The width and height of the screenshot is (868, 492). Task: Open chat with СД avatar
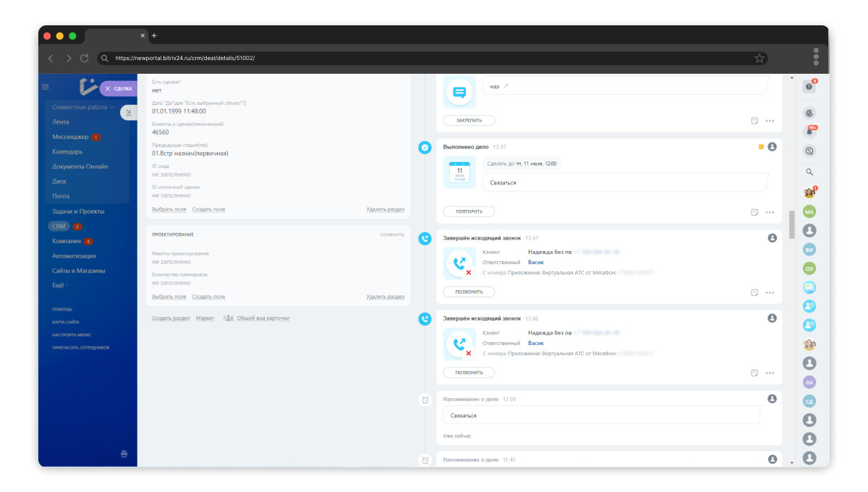tap(809, 401)
